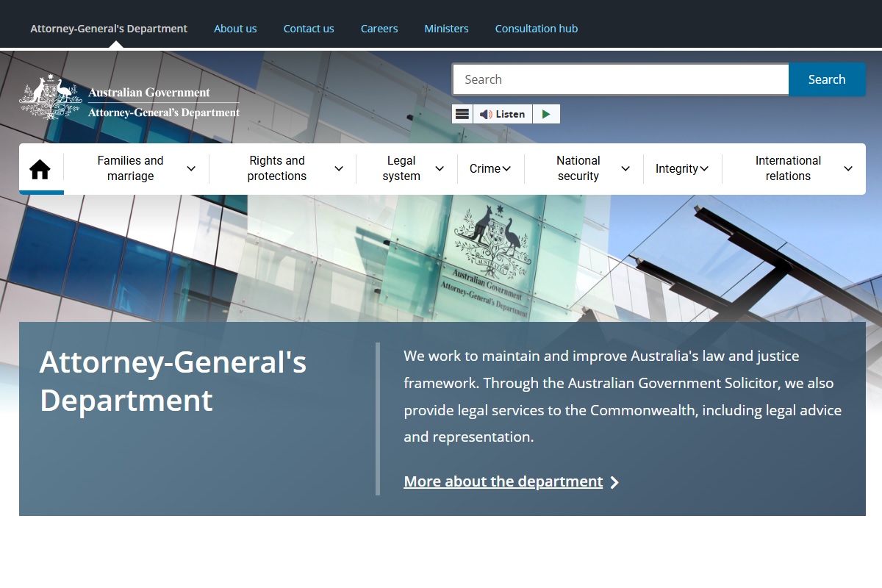This screenshot has width=882, height=588.
Task: Focus the Search text field
Action: click(620, 79)
